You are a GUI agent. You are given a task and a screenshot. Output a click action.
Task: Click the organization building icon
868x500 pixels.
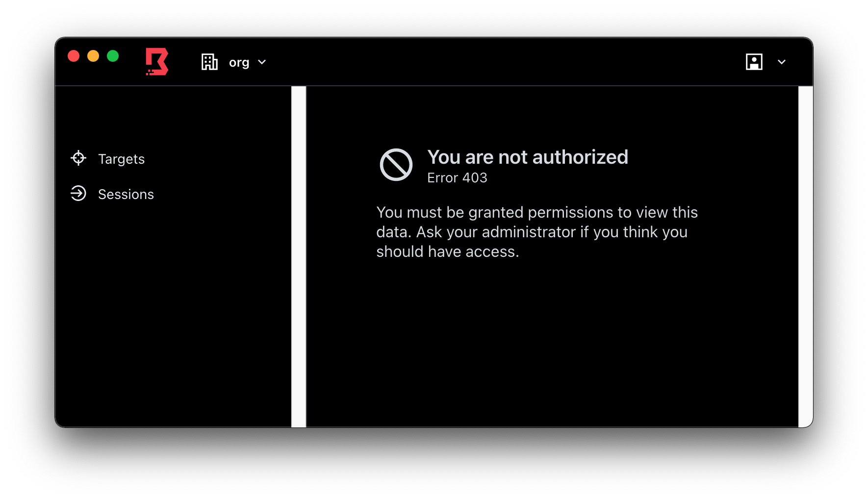209,62
